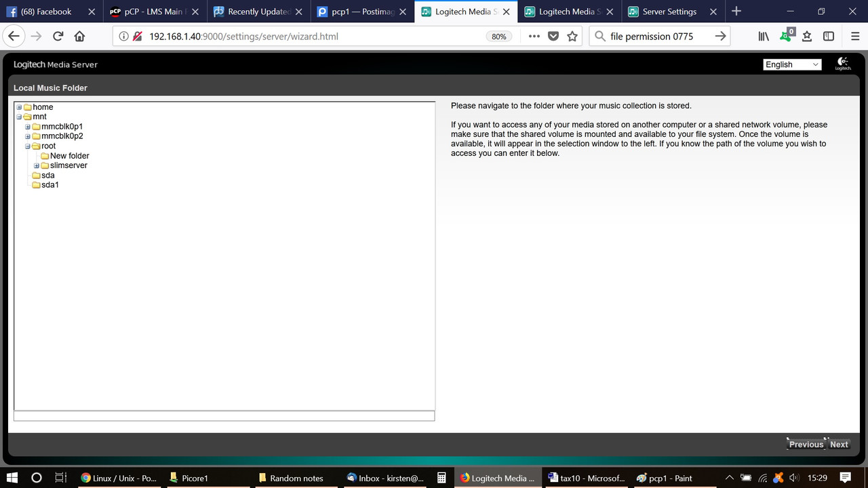Select the New folder entry
The height and width of the screenshot is (488, 868).
(x=70, y=156)
